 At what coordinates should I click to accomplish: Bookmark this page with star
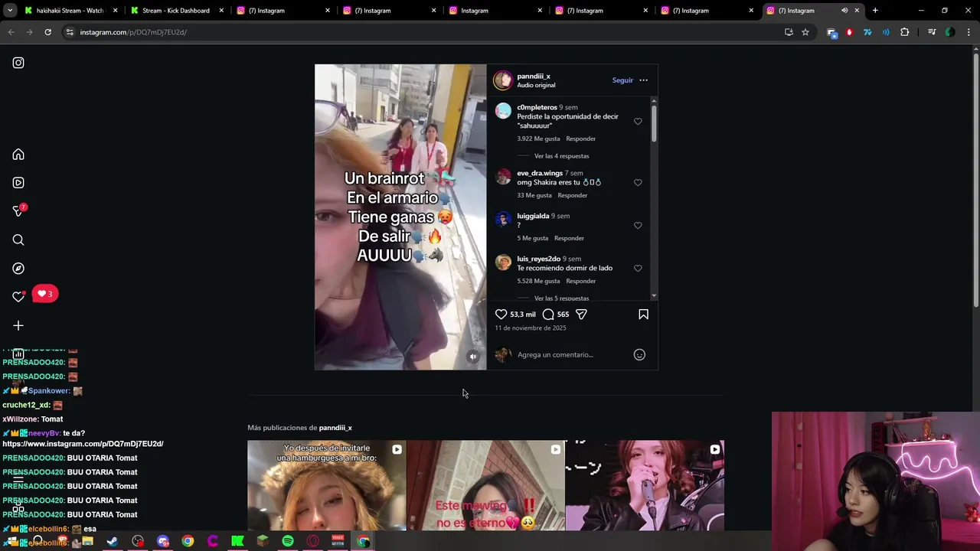805,32
